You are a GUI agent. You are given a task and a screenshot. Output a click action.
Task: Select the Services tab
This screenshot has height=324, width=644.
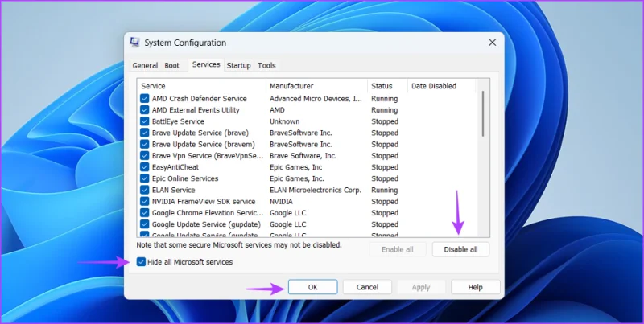click(x=206, y=65)
